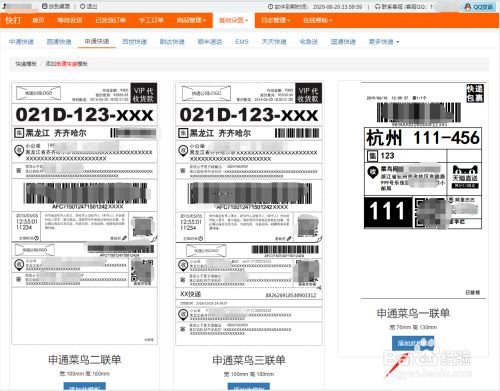The width and height of the screenshot is (500, 391).
Task: Switch to the 圆通快递 tab
Action: point(59,42)
